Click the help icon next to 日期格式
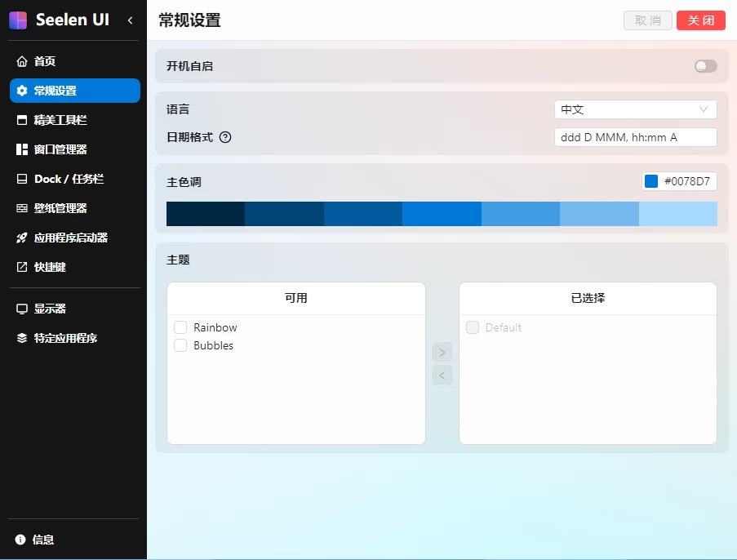Image resolution: width=737 pixels, height=560 pixels. [x=225, y=137]
